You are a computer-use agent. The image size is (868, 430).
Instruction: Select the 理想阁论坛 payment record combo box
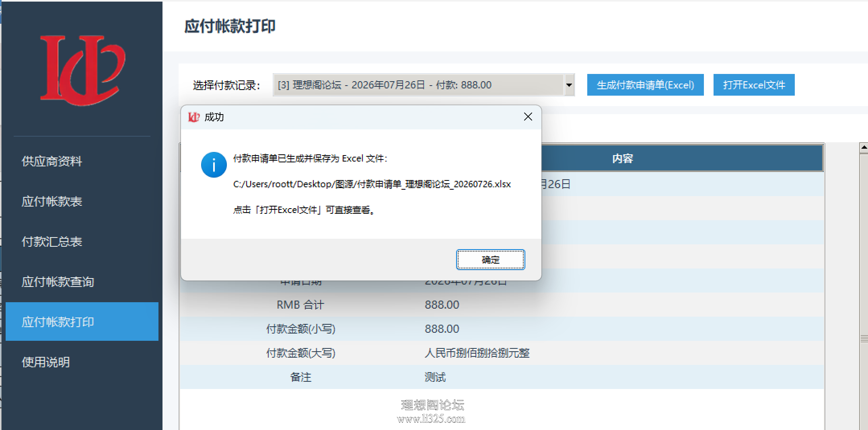click(x=424, y=85)
